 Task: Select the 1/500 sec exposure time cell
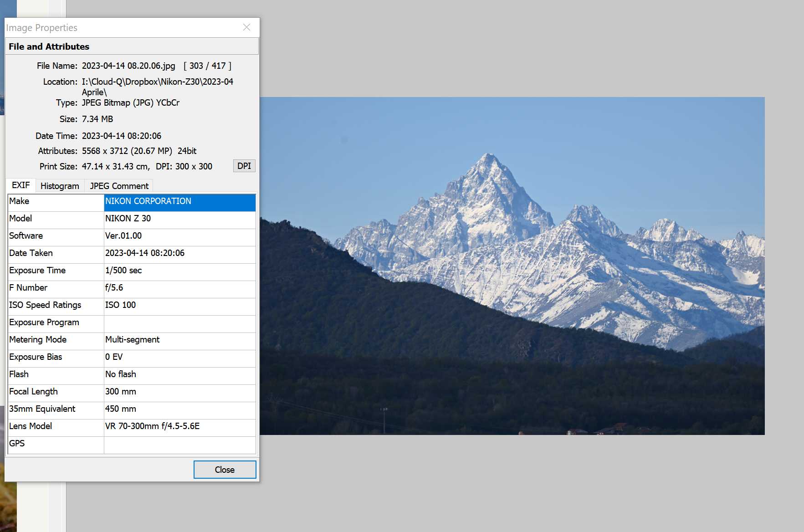[179, 272]
